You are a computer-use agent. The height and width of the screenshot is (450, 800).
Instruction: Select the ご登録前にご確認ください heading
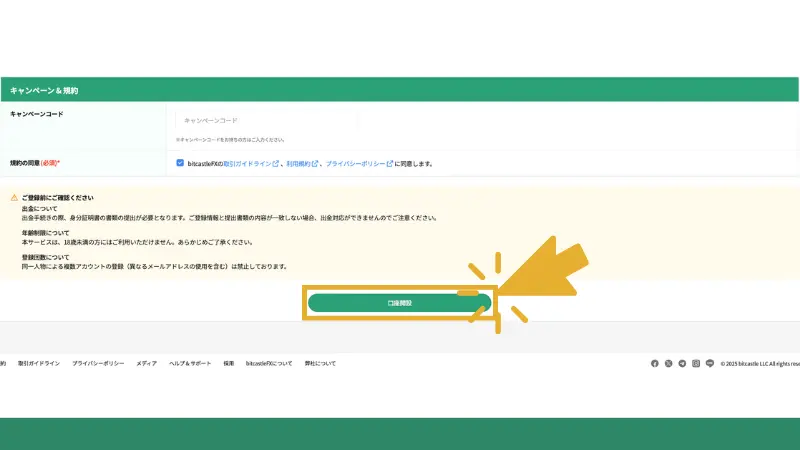coord(58,197)
